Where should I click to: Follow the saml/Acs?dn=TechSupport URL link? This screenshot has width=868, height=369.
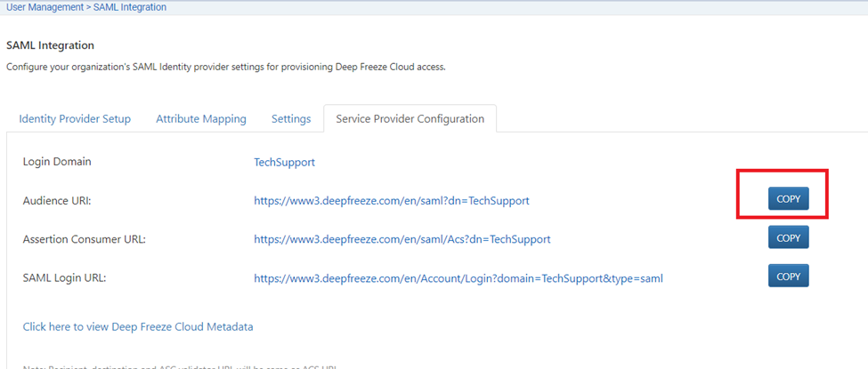click(x=402, y=239)
